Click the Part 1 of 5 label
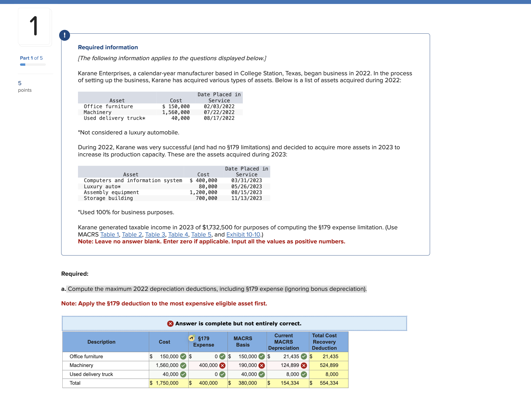531x420 pixels. 31,58
